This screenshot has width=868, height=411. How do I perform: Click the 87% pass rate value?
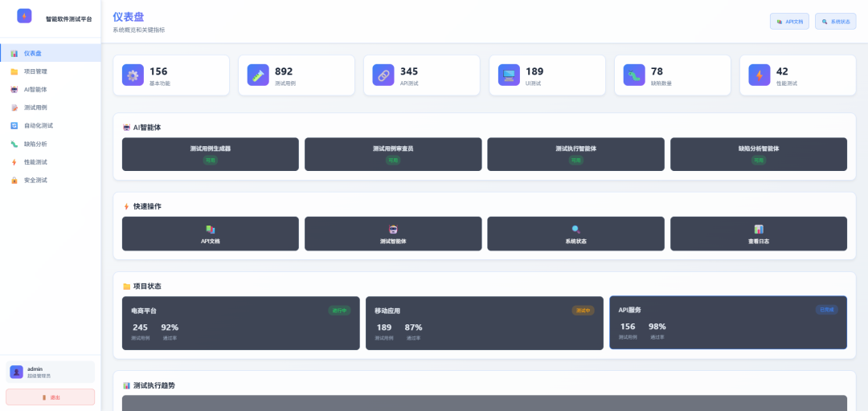coord(414,328)
